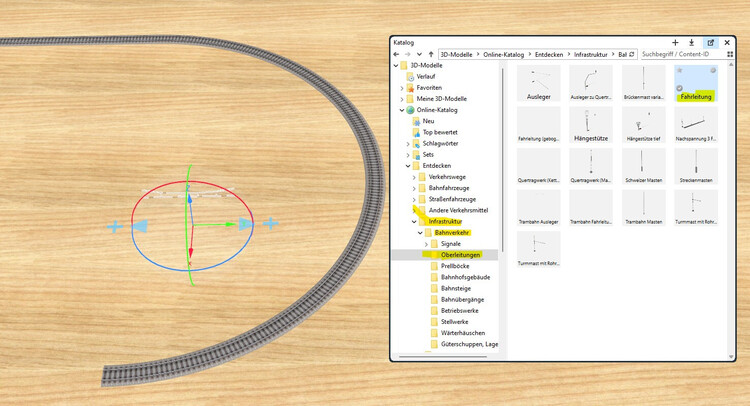
Task: Collapse the 3D-Modelle tree node
Action: 396,66
